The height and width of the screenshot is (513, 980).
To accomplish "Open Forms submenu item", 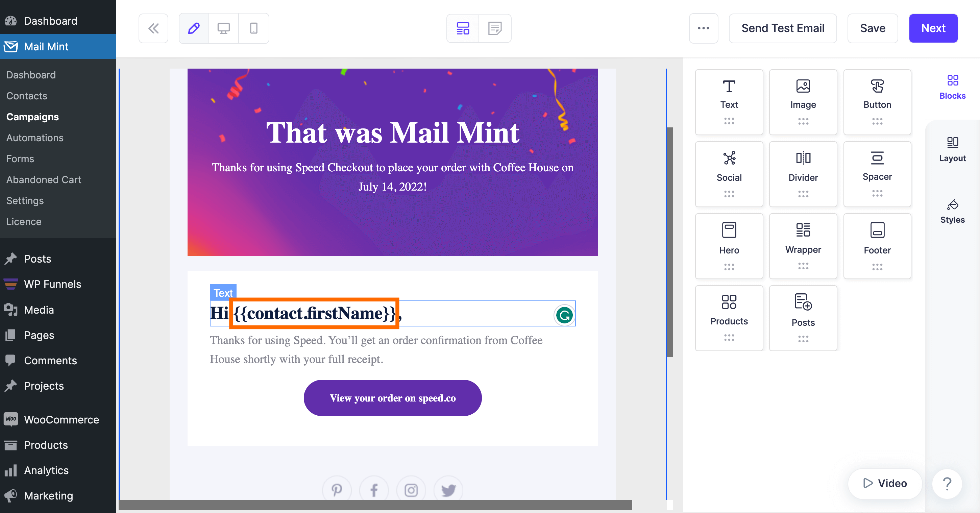I will 20,158.
